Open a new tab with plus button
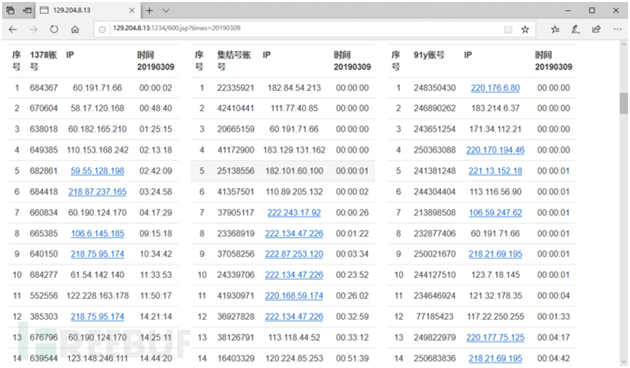 [149, 10]
